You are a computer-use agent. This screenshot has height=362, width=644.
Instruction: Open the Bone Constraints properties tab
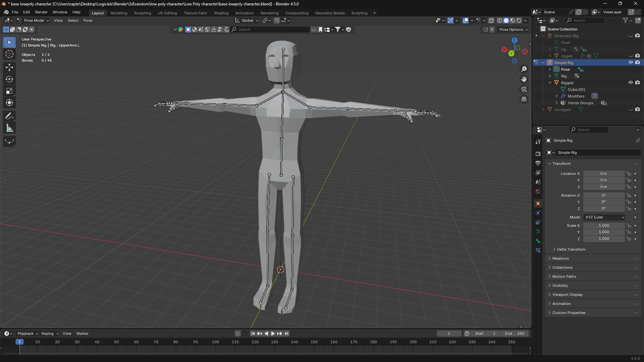538,250
